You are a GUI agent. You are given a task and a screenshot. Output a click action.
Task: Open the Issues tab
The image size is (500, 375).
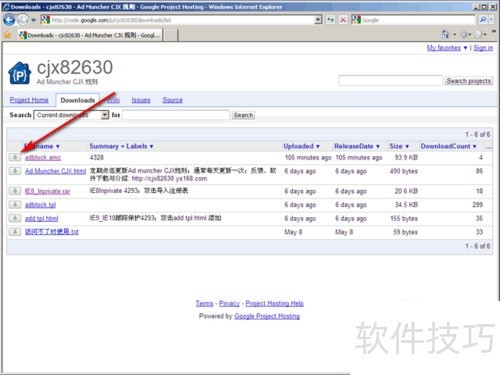pos(141,100)
